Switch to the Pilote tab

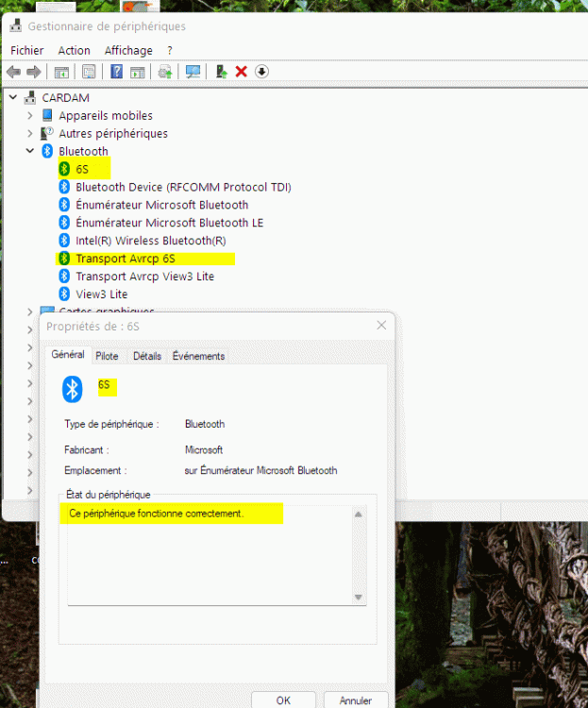[107, 356]
